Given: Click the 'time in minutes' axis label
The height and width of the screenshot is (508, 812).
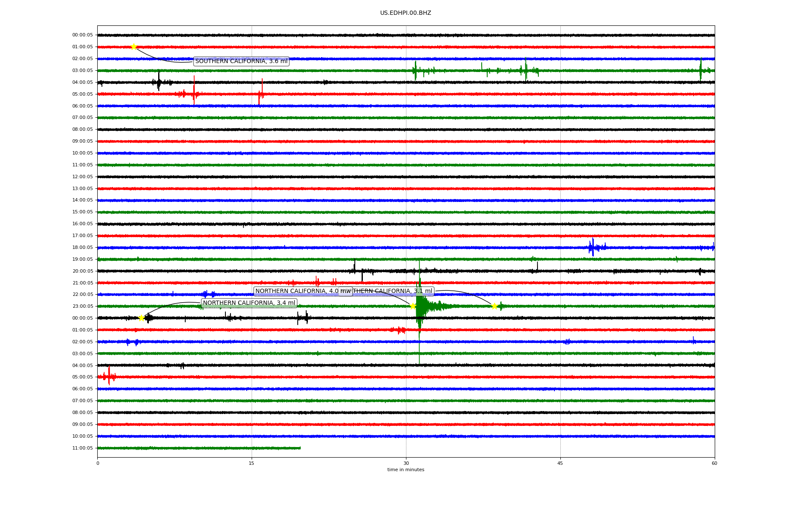Looking at the screenshot, I should 405,469.
